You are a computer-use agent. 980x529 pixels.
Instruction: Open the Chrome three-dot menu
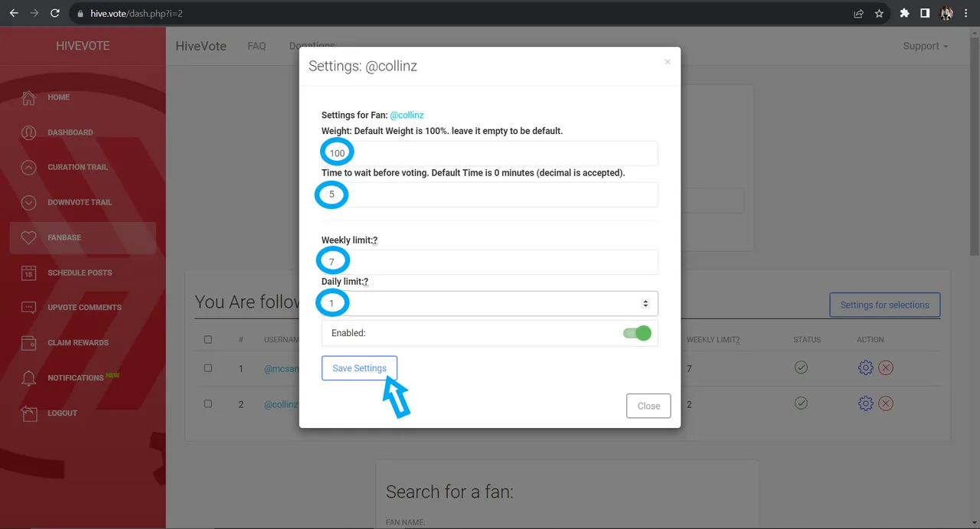pyautogui.click(x=967, y=13)
